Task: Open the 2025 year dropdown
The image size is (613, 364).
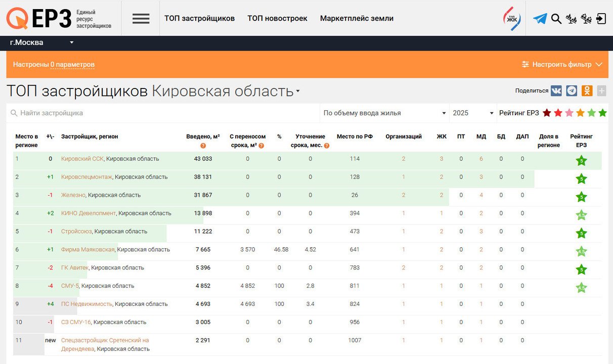Action: click(472, 113)
